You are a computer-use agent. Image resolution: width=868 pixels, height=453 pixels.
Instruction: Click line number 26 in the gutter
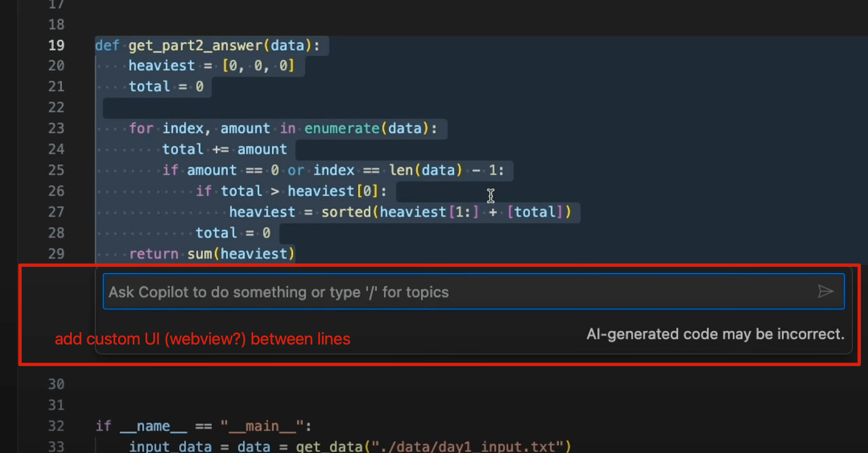[x=56, y=191]
